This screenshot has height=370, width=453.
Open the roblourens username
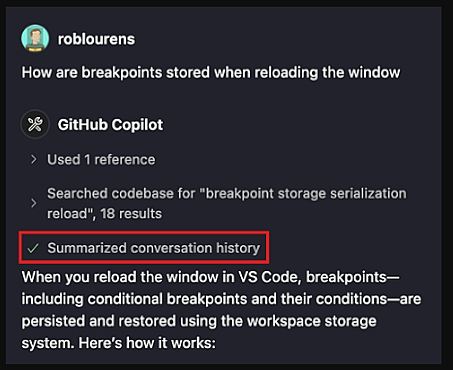[x=96, y=39]
